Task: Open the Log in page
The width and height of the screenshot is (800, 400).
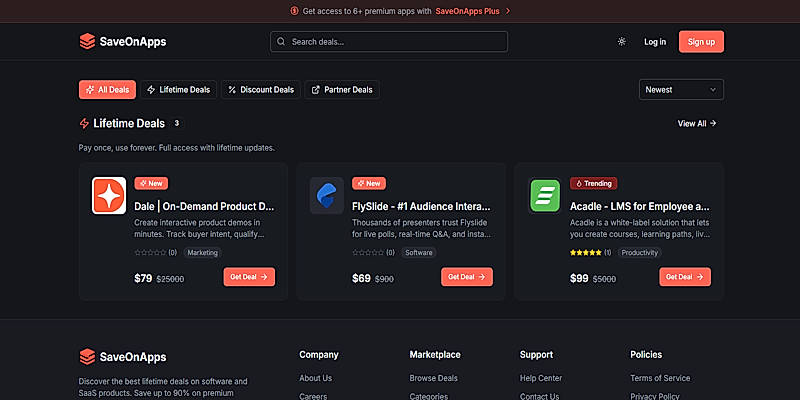Action: tap(655, 42)
